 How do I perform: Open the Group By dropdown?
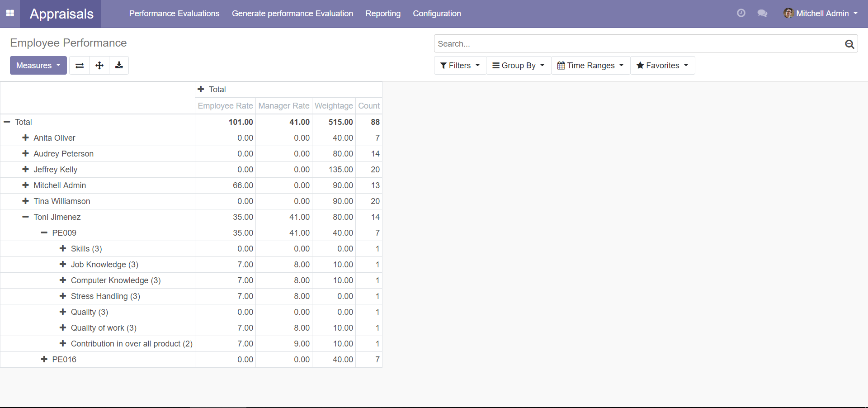point(518,66)
